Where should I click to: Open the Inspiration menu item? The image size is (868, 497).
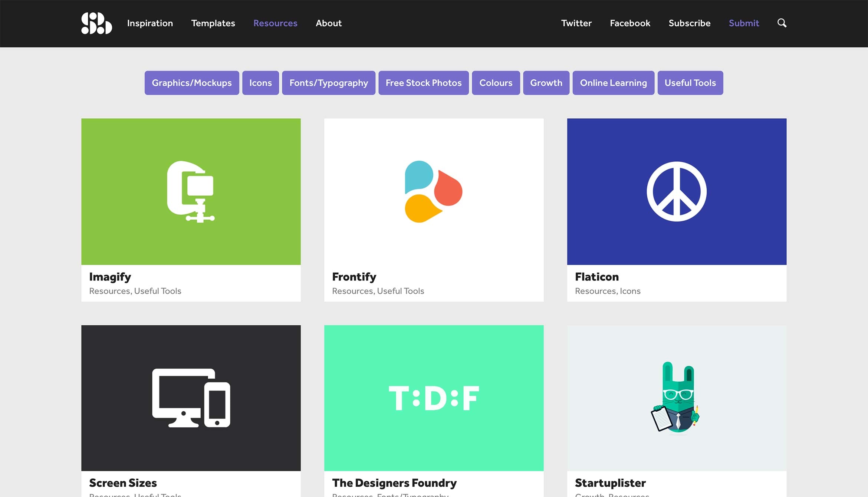pos(150,23)
